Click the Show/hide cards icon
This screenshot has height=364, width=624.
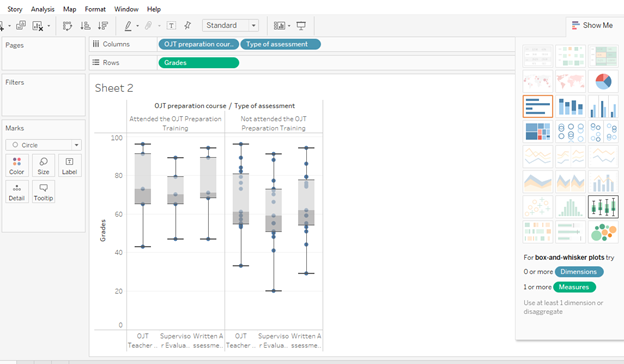279,26
